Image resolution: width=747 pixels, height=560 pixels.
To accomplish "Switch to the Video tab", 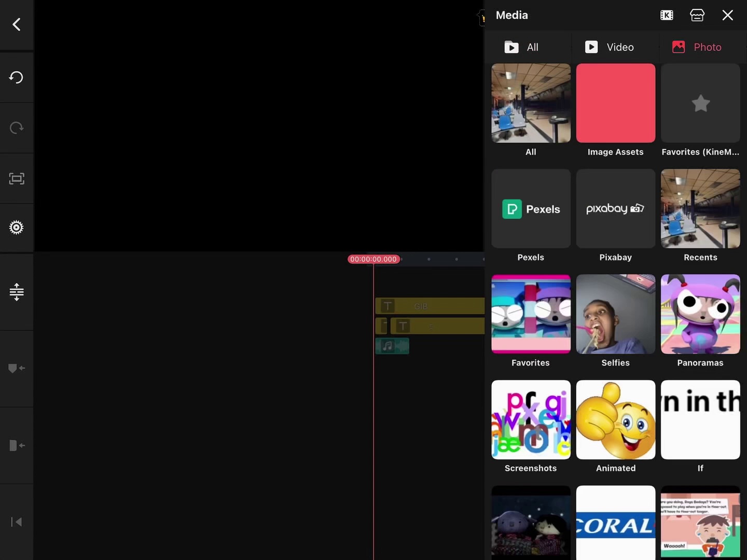I will click(x=610, y=47).
